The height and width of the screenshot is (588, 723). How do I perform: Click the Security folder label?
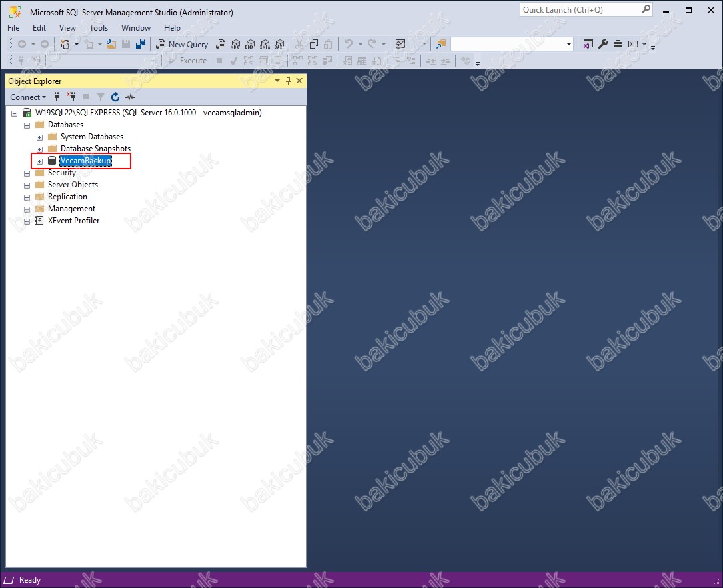[62, 173]
